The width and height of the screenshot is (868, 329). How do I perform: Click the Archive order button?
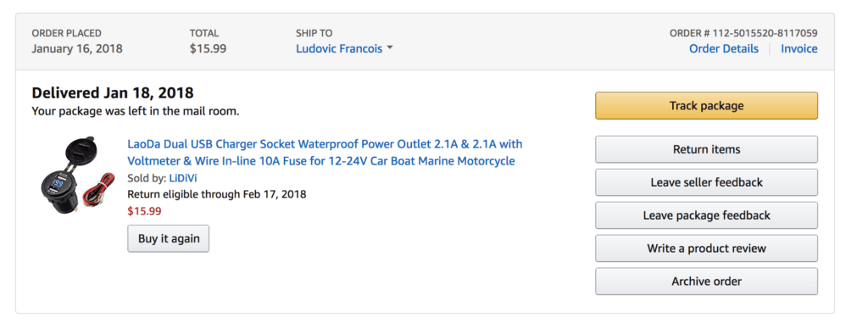point(706,282)
